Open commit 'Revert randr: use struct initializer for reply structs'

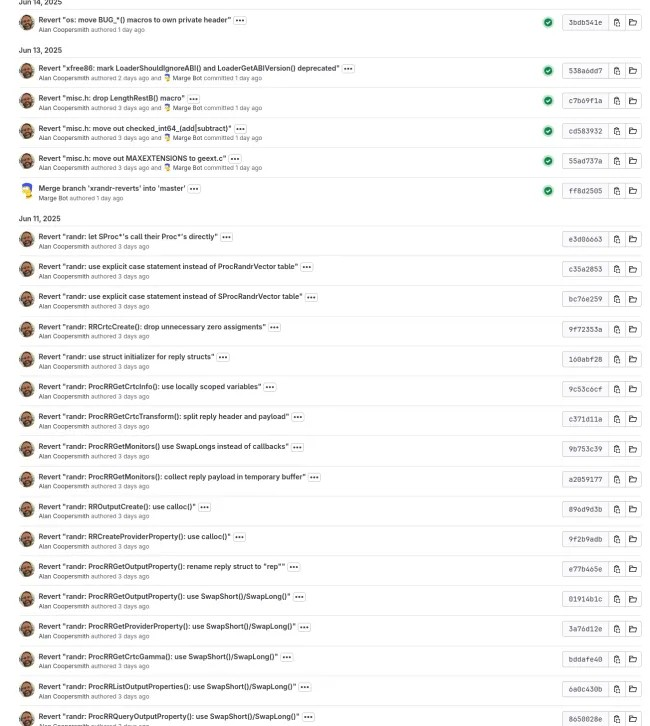(126, 357)
